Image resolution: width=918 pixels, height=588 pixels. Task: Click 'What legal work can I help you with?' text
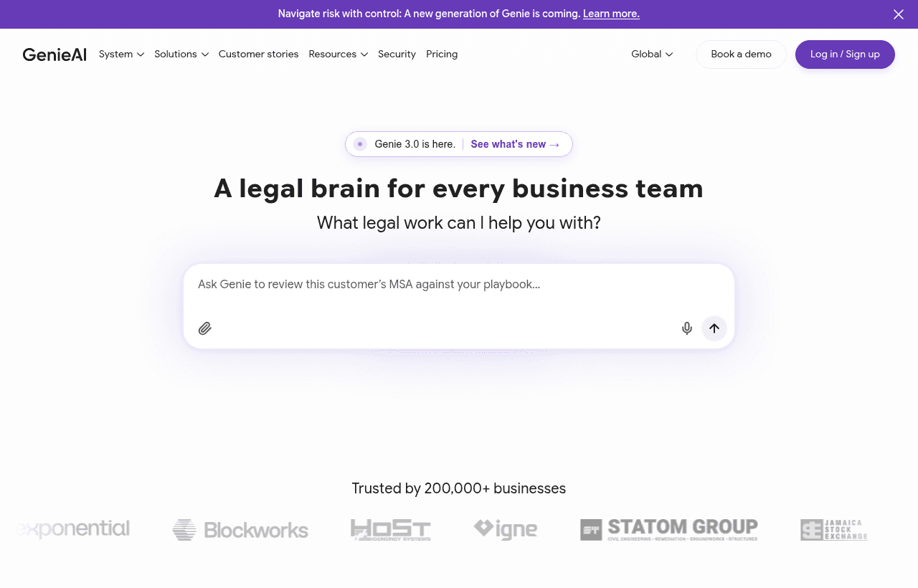point(459,223)
